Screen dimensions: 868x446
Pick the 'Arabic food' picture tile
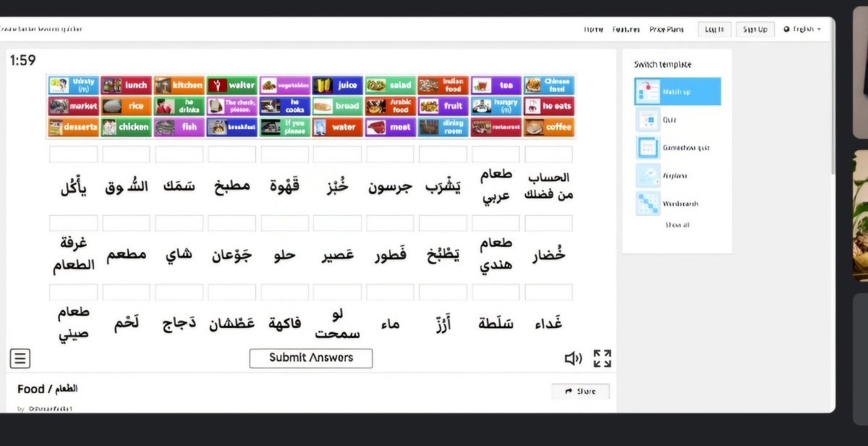point(391,106)
